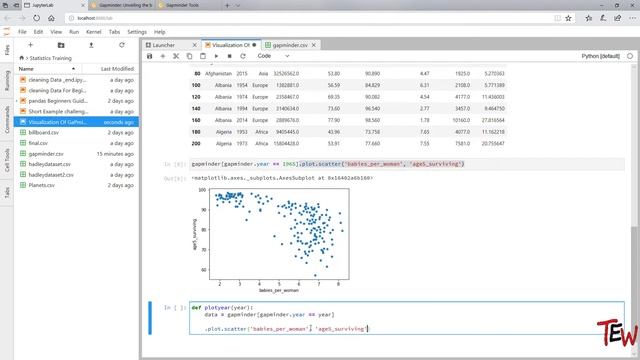
Task: Sort files by Name column
Action: (47, 69)
